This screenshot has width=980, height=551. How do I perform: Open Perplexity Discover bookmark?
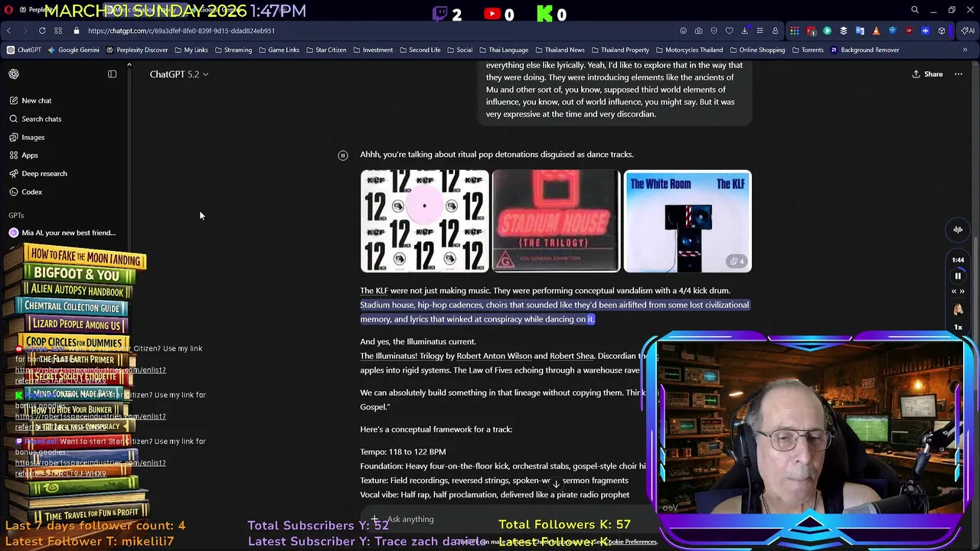(x=137, y=50)
